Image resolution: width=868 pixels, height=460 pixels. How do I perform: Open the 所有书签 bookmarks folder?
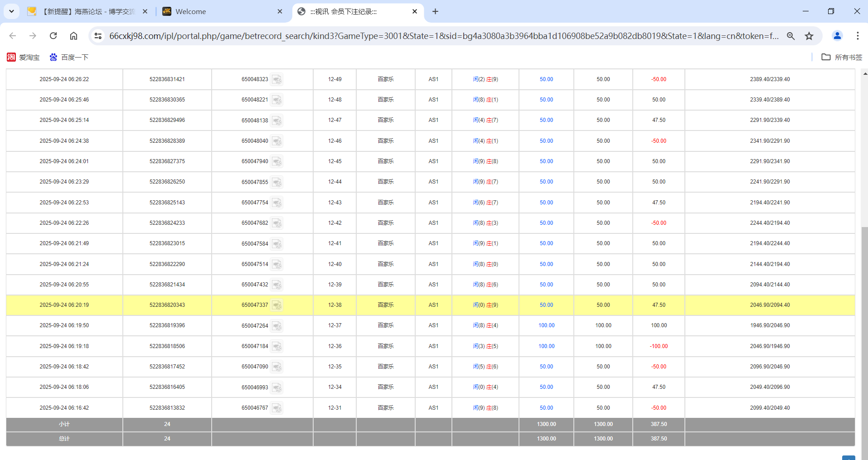coord(842,57)
